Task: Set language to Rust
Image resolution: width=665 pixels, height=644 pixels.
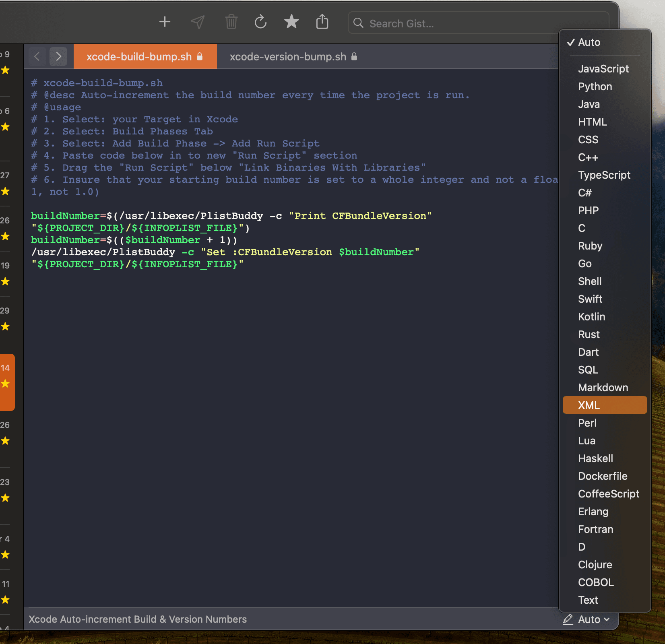Action: (605, 334)
